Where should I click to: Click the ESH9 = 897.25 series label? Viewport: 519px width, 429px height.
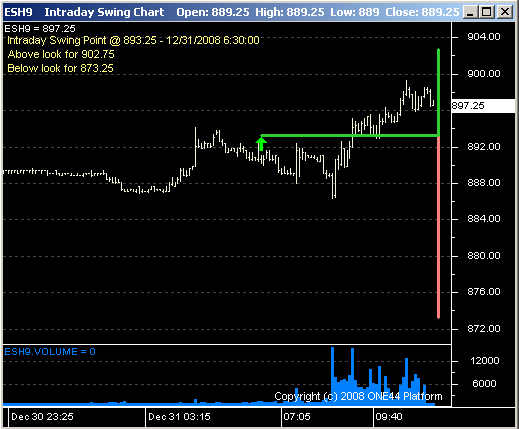pos(40,29)
